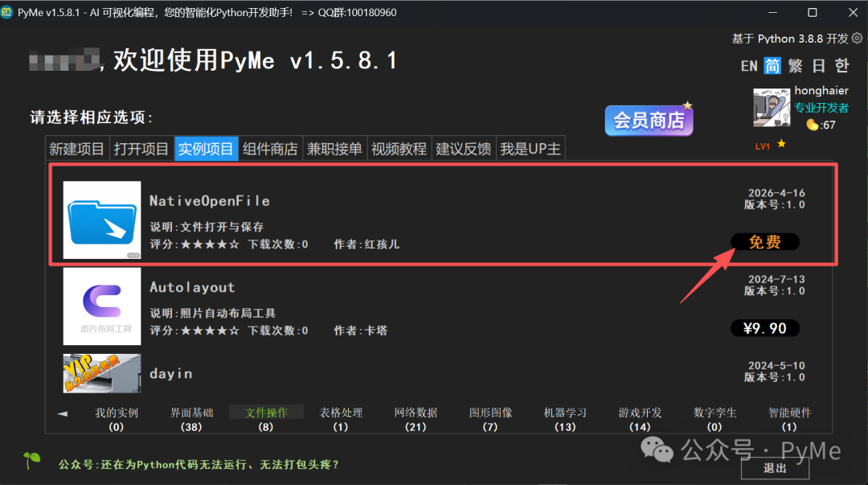The image size is (868, 485).
Task: Switch language to 日 (Japanese)
Action: 819,65
